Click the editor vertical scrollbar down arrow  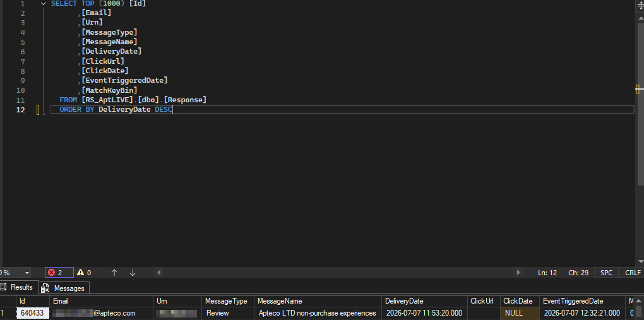641,262
